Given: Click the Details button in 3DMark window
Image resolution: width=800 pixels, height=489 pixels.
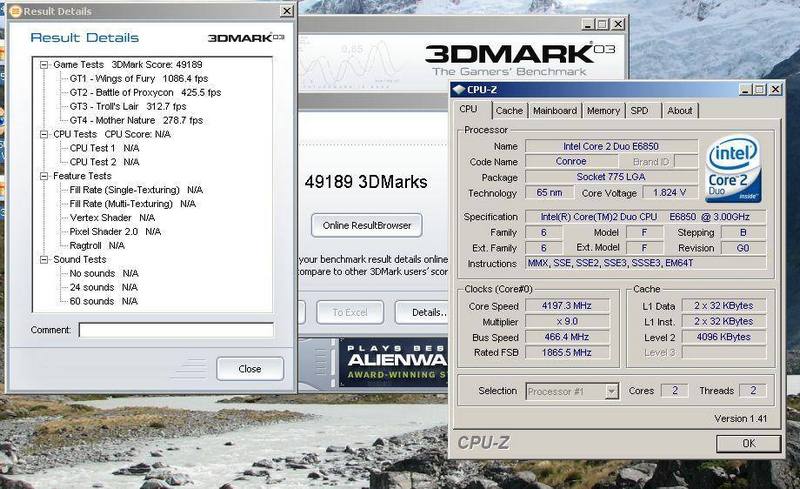Looking at the screenshot, I should tap(422, 312).
